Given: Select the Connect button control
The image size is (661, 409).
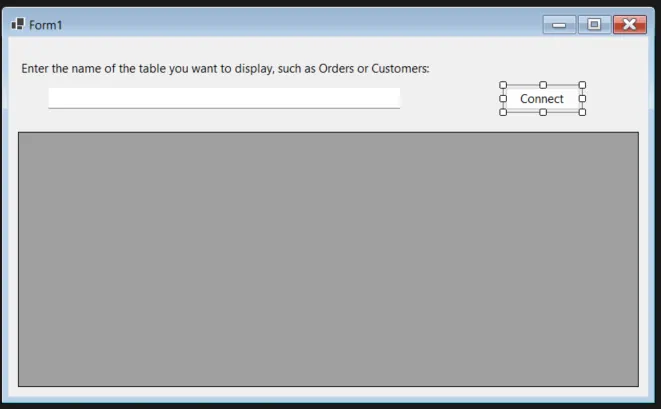Looking at the screenshot, I should point(542,99).
